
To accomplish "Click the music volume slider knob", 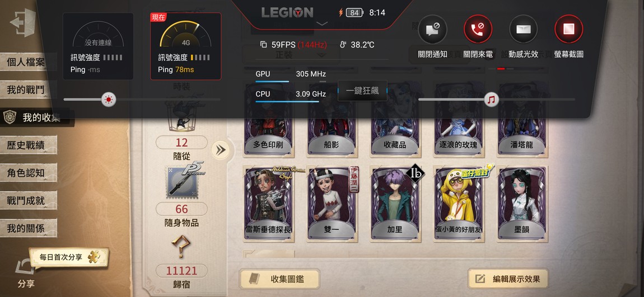I will coord(491,99).
